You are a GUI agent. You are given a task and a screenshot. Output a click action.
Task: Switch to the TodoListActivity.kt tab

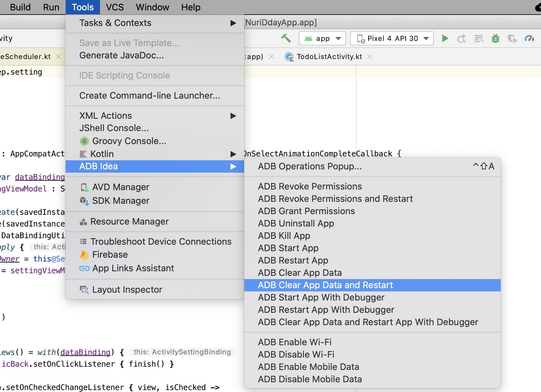(x=329, y=56)
